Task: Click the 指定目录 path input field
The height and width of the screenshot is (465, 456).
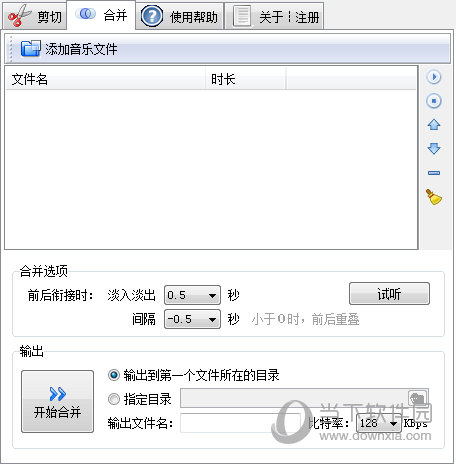Action: click(293, 398)
